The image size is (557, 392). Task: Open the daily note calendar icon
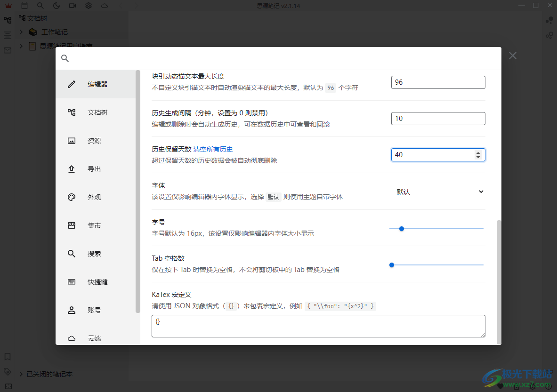[24, 6]
